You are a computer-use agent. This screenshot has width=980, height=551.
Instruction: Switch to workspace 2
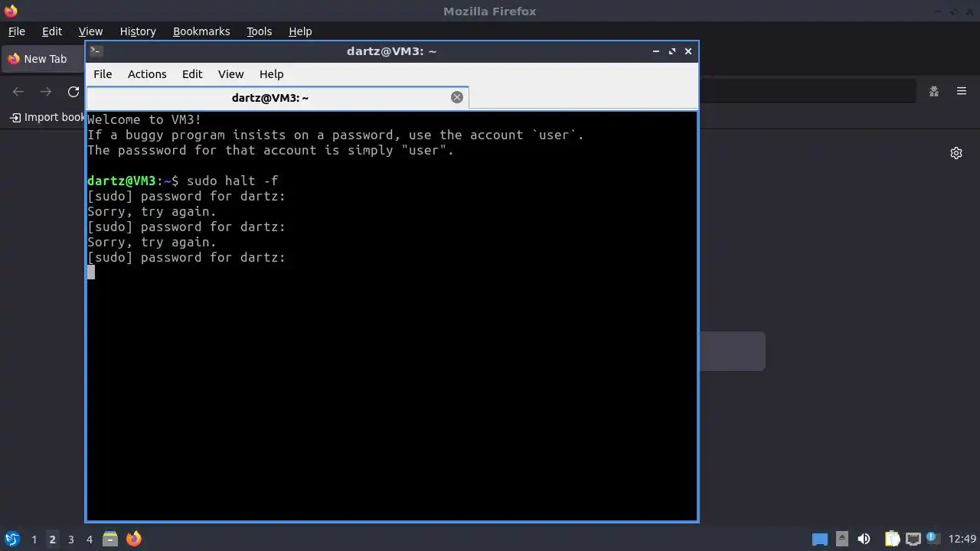pos(52,539)
